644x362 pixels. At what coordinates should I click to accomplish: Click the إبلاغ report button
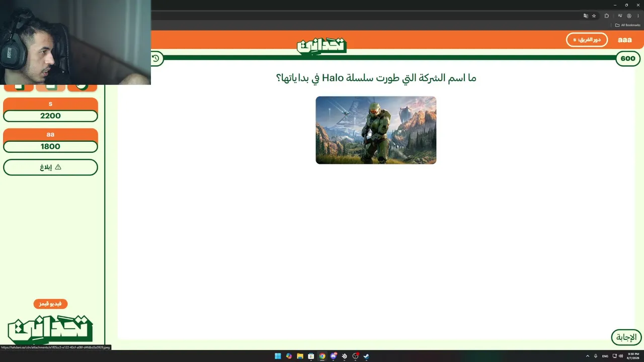point(50,167)
